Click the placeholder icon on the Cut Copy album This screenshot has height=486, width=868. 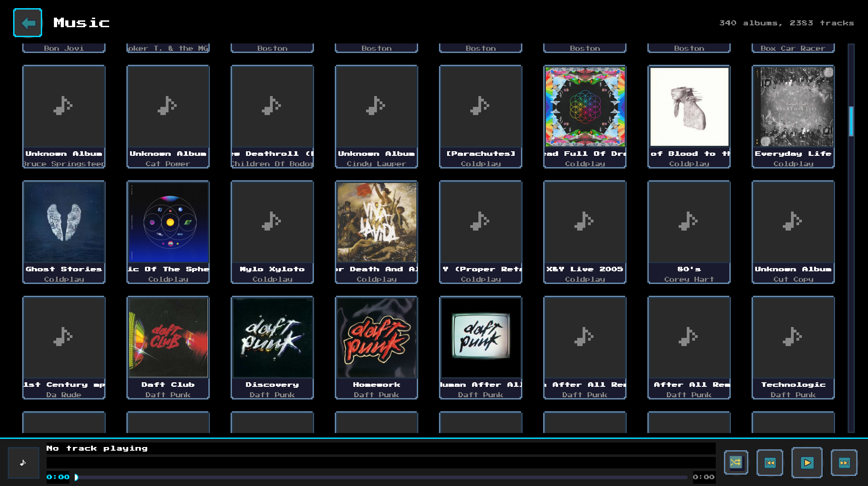tap(793, 222)
